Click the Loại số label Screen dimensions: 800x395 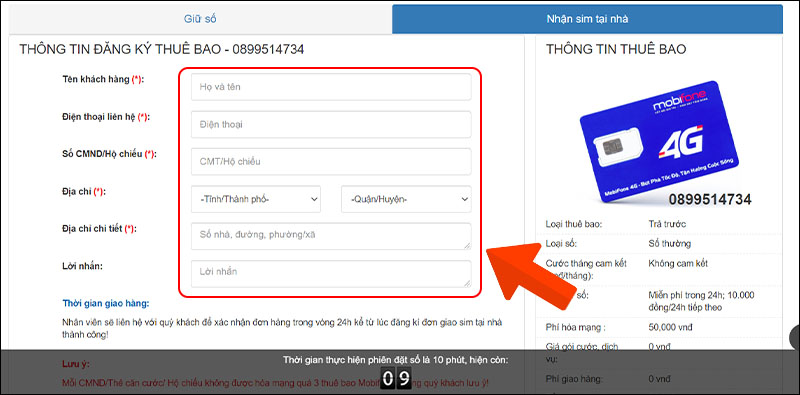[561, 244]
